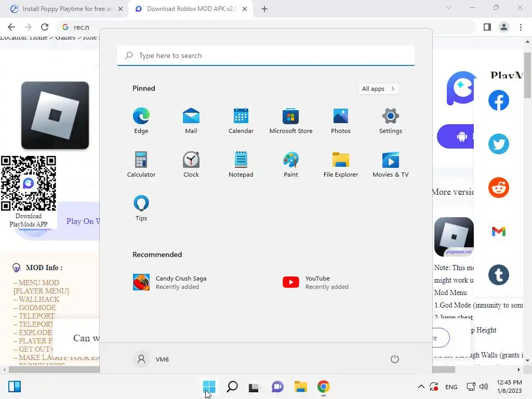
Task: Toggle Chrome side panel
Action: 487,27
